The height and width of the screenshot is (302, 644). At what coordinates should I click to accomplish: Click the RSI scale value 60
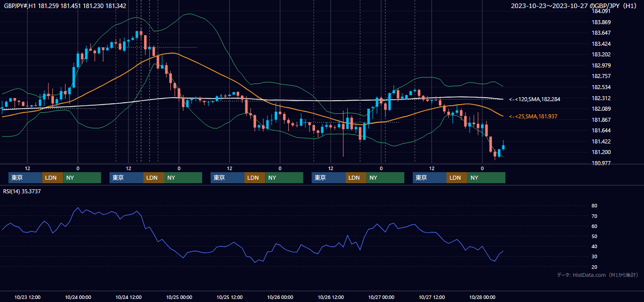tap(594, 226)
